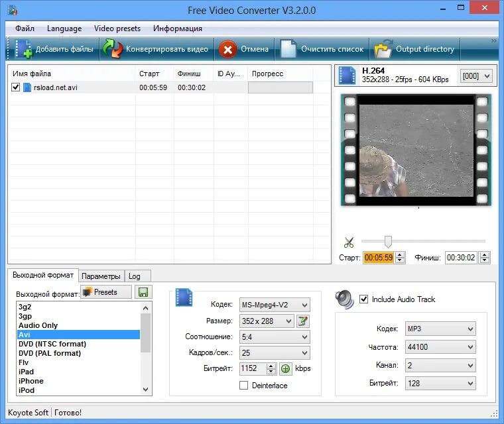504x424 pixels.
Task: Click the red Cancel X icon
Action: point(227,49)
